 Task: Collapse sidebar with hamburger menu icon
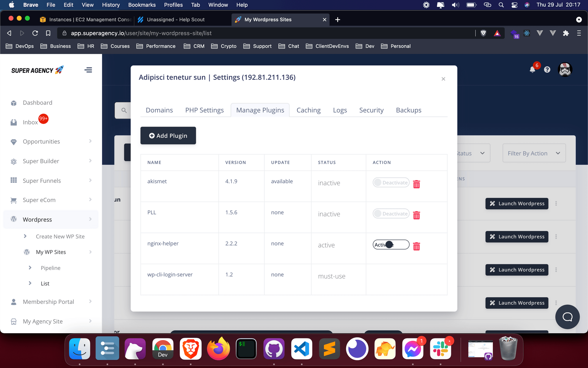(x=88, y=70)
